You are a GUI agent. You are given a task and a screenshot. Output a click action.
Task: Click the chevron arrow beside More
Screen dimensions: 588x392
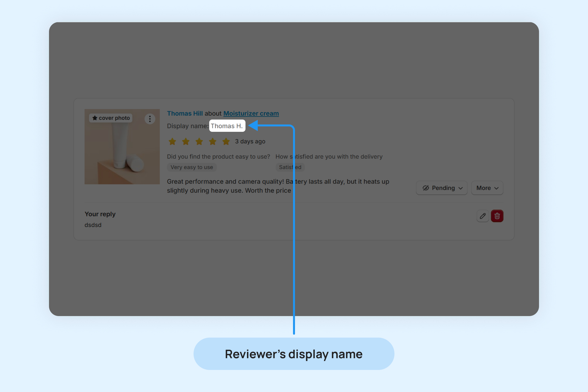[497, 188]
